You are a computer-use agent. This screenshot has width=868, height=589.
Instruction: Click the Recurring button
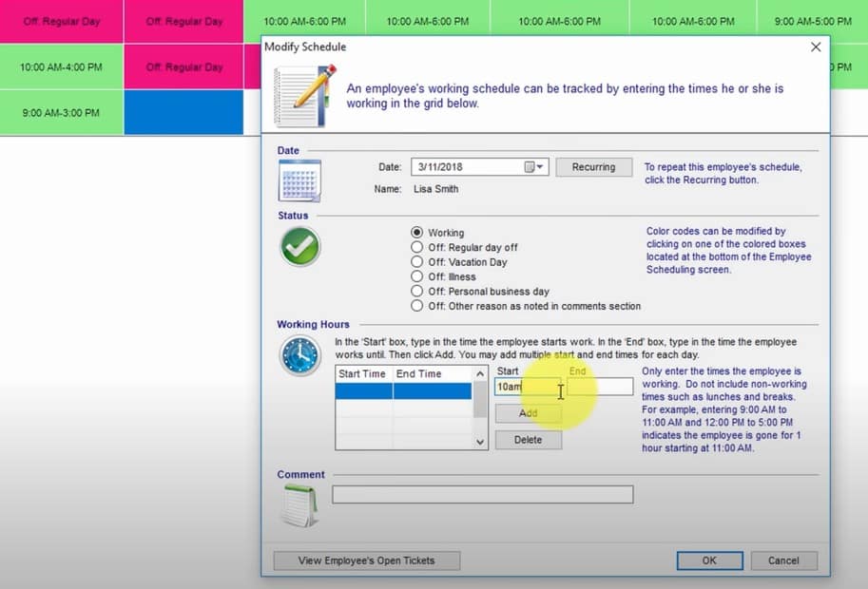(593, 167)
